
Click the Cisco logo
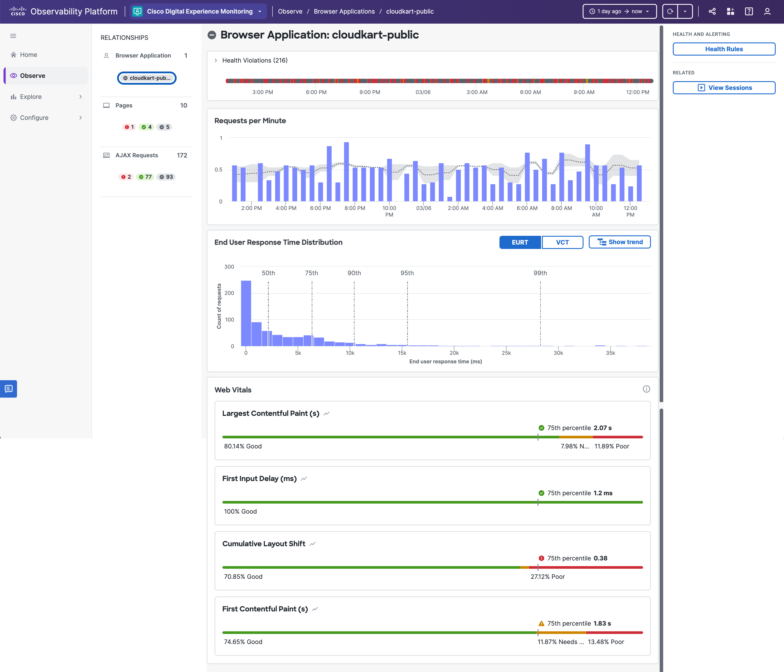tap(18, 11)
